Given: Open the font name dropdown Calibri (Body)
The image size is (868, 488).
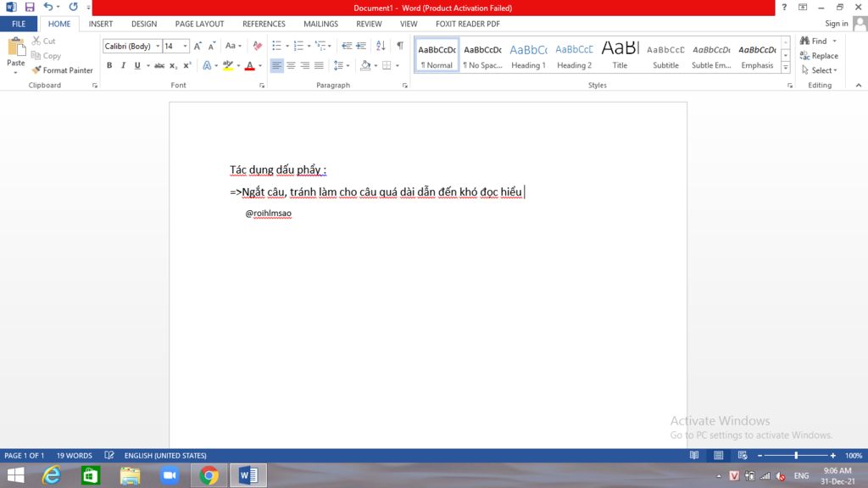Looking at the screenshot, I should click(x=158, y=46).
